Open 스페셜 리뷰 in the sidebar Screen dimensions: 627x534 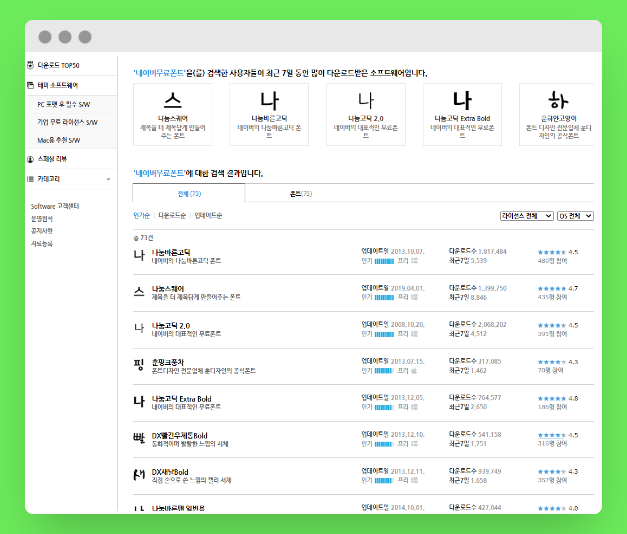coord(52,159)
